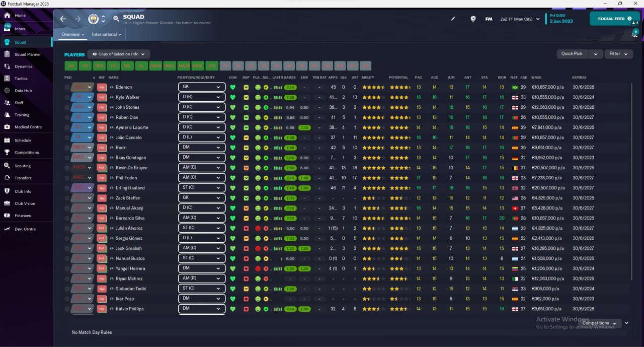This screenshot has height=347, width=644.
Task: Open the pencil edit icon
Action: pos(453,19)
